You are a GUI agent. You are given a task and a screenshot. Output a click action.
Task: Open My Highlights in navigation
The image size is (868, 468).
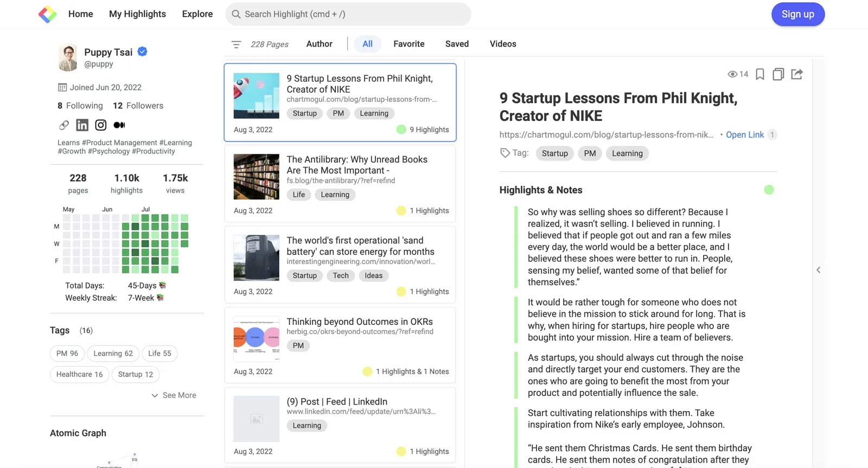137,14
